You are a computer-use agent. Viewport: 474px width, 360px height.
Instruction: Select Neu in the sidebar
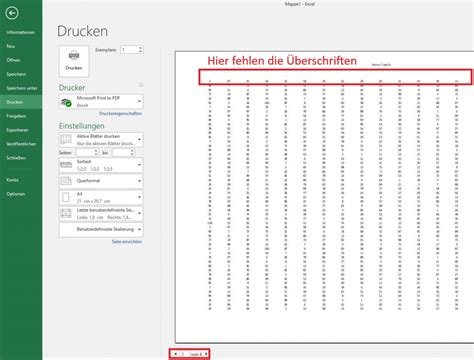(11, 46)
